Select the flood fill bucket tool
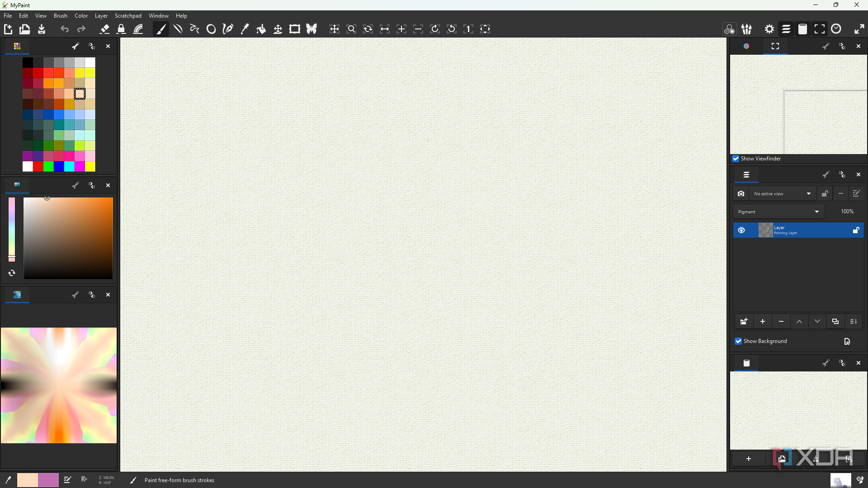 [x=261, y=29]
